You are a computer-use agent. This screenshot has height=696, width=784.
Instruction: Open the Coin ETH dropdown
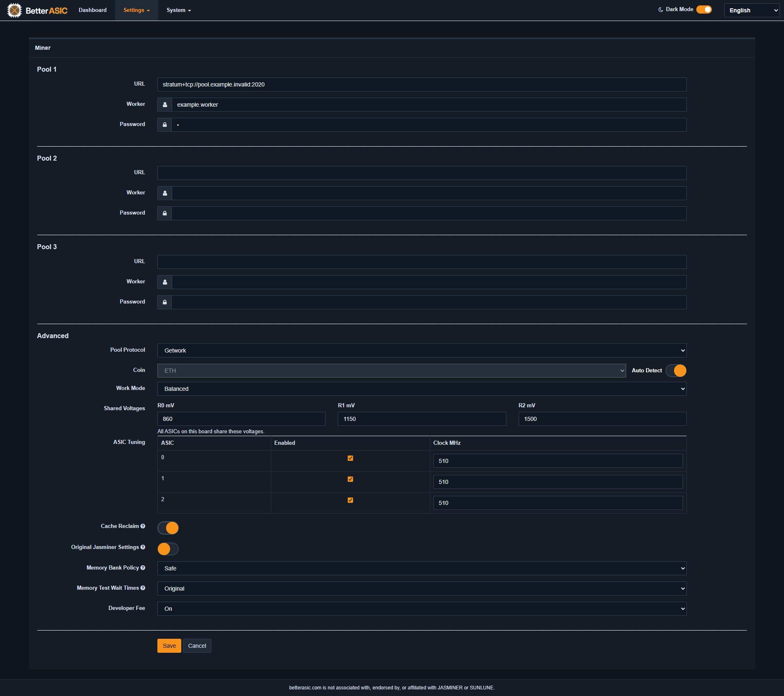click(391, 371)
